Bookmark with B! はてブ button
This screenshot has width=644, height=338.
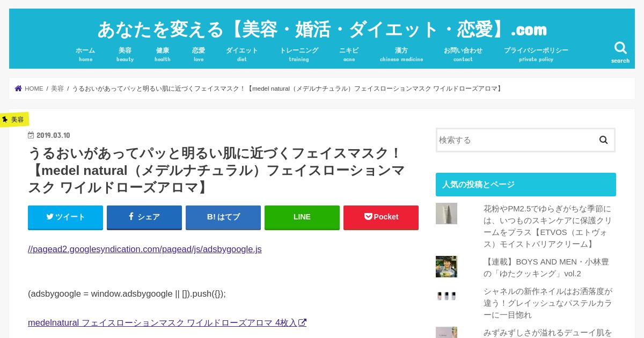(x=223, y=217)
